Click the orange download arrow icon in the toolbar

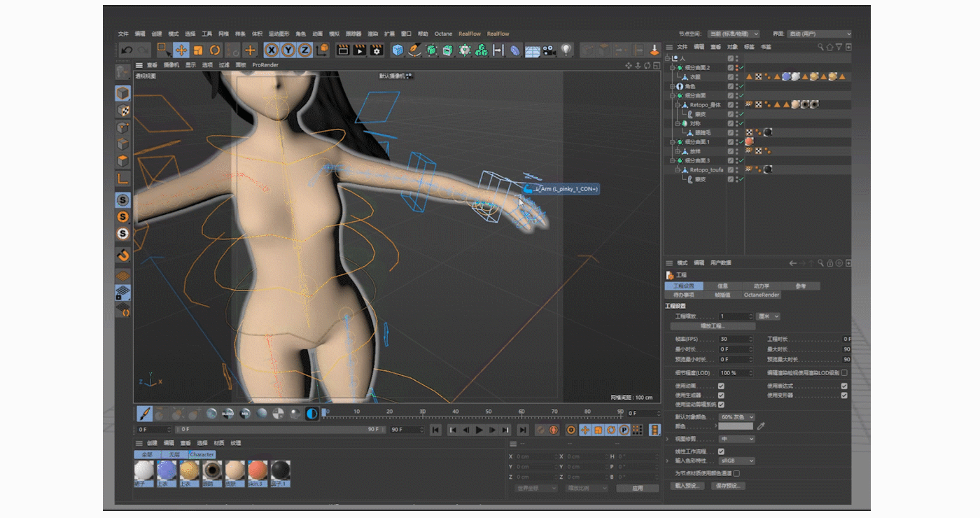click(x=654, y=50)
